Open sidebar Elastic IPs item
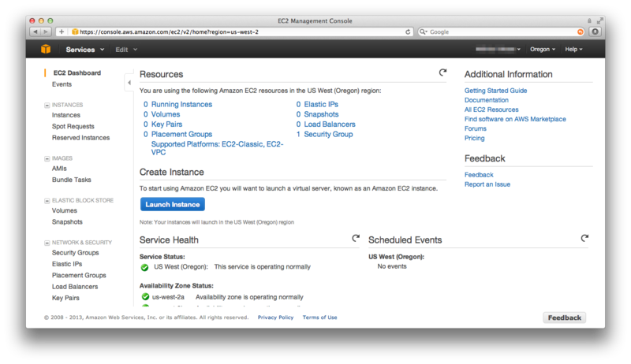631x364 pixels. [x=67, y=264]
